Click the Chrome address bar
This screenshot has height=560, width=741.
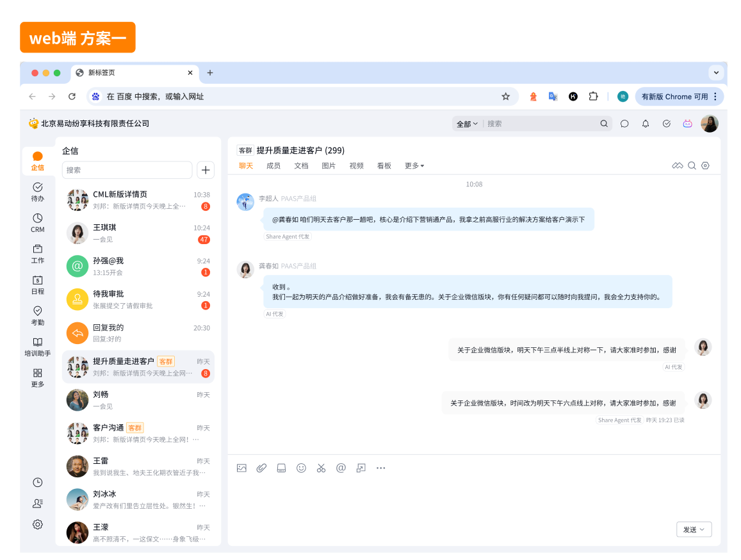[302, 97]
